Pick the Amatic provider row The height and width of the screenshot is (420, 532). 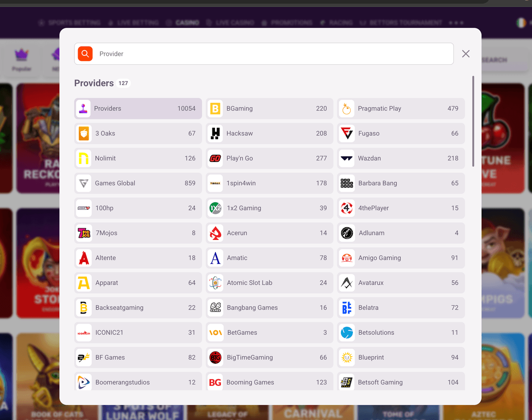tap(270, 258)
